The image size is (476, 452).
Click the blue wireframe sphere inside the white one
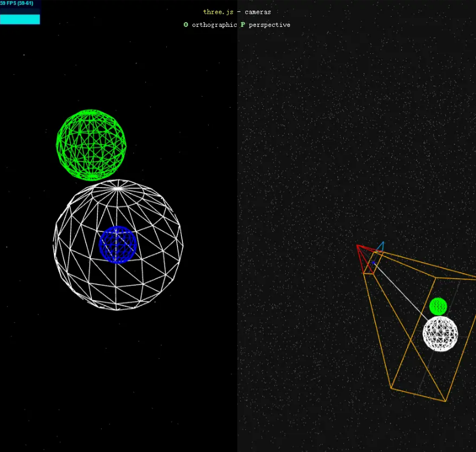118,245
